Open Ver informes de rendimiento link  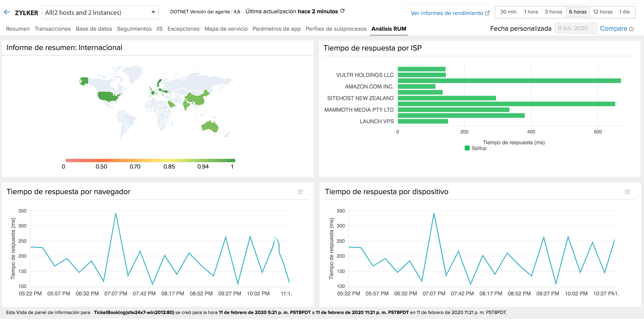point(447,13)
